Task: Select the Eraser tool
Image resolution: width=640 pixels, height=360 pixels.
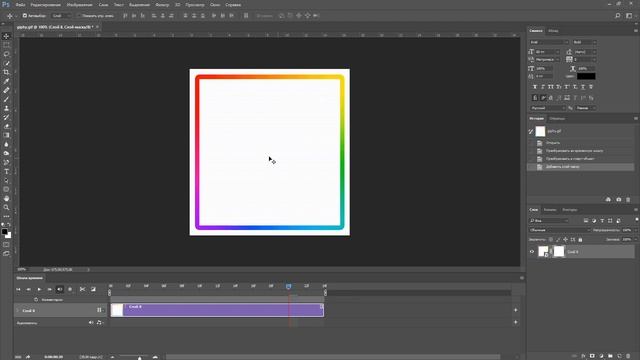Action: 6,126
